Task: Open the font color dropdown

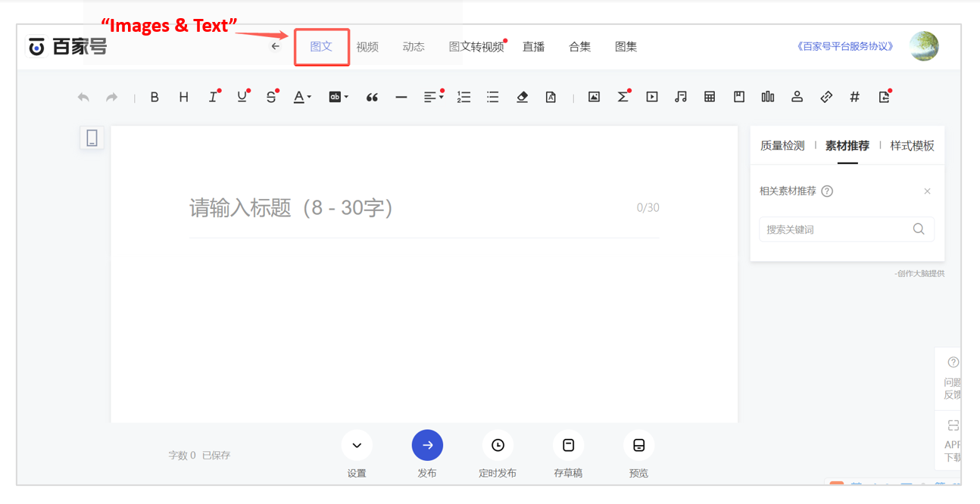Action: 302,97
